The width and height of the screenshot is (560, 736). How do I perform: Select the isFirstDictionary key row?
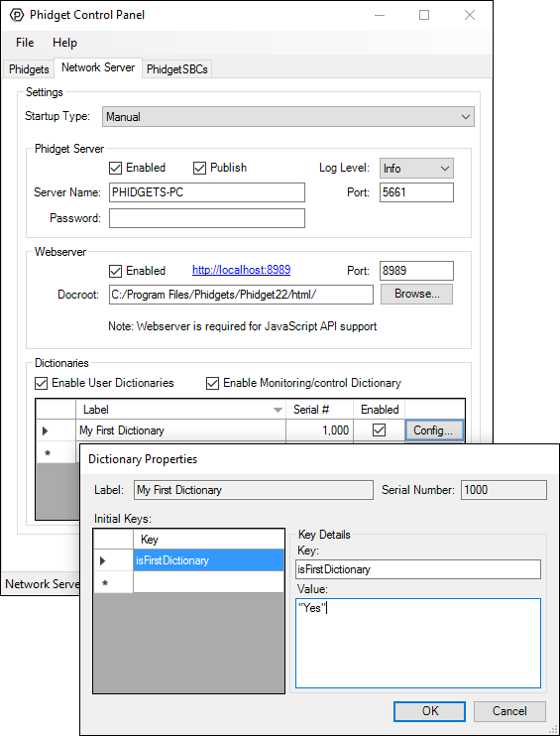click(x=209, y=560)
